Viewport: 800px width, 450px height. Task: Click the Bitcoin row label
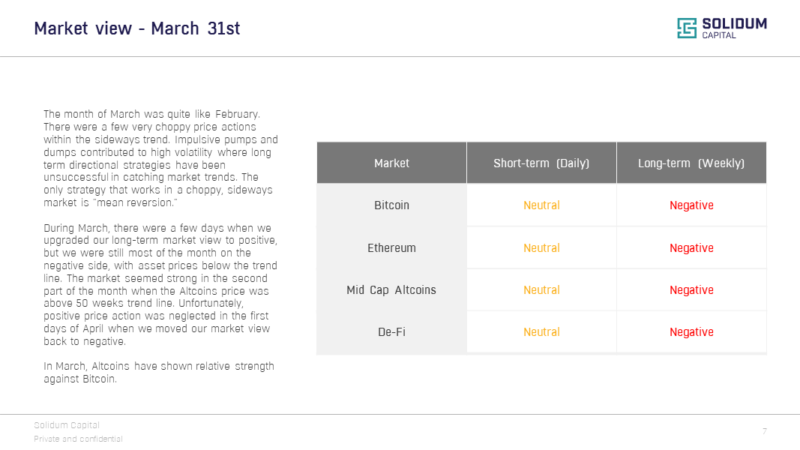pos(391,206)
